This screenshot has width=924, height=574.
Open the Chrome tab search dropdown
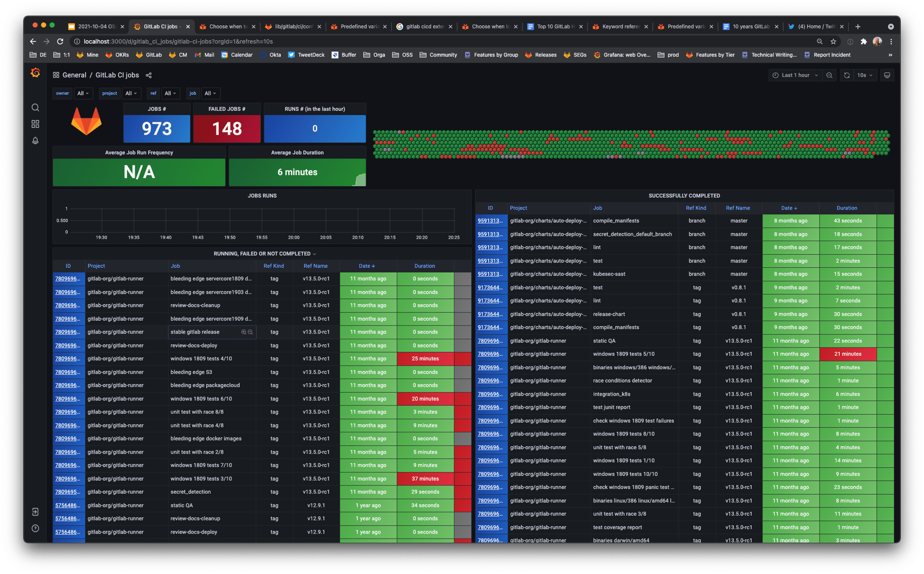click(x=891, y=27)
